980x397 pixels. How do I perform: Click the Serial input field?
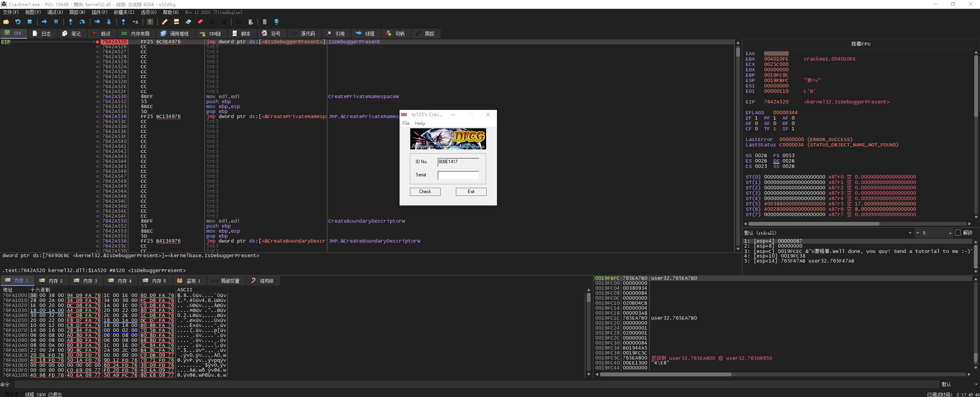[458, 175]
